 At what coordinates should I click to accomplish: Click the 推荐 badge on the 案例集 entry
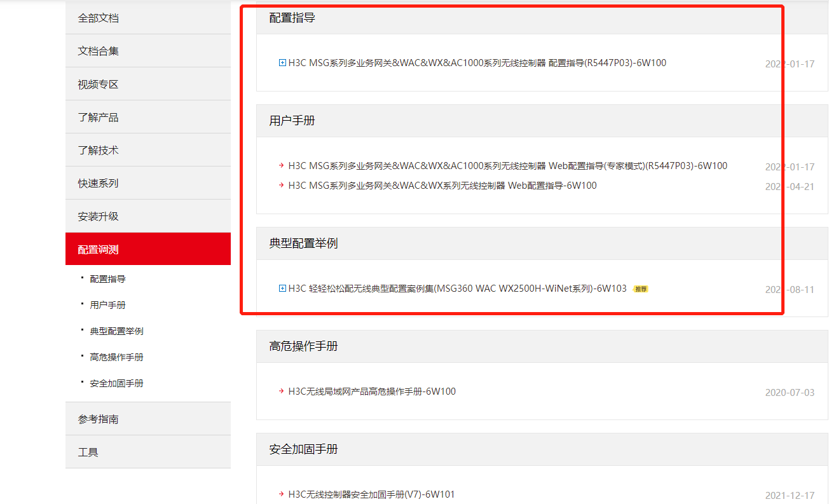coord(641,289)
